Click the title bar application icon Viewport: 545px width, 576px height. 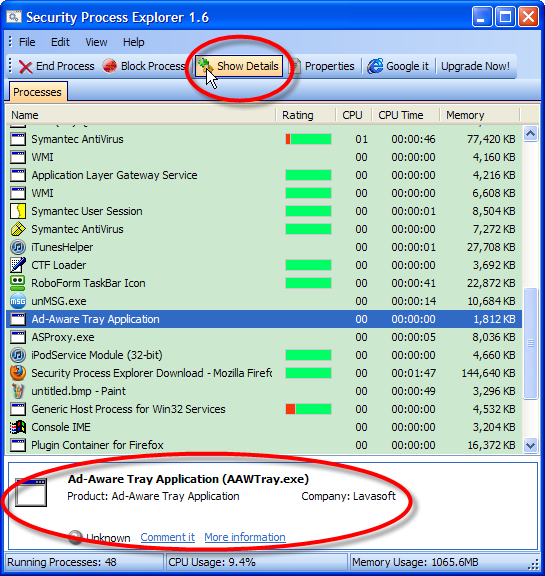(14, 17)
